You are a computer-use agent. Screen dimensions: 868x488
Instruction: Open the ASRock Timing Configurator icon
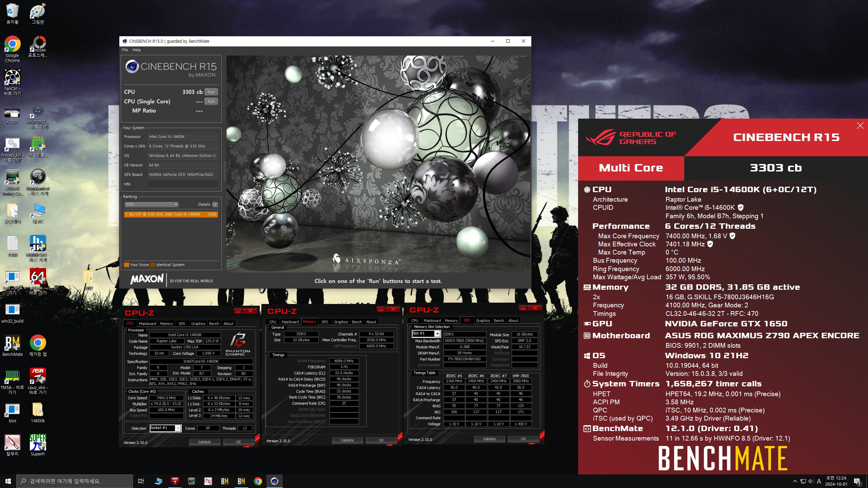click(x=12, y=182)
